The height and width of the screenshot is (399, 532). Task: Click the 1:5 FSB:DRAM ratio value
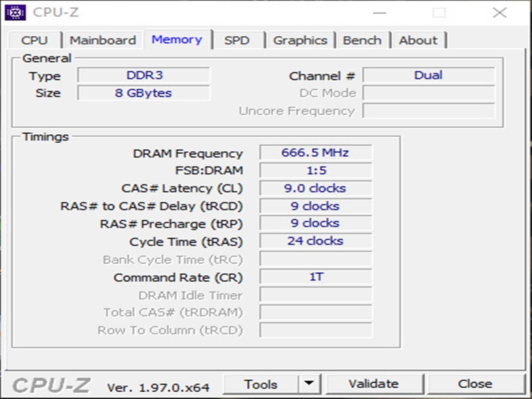316,171
